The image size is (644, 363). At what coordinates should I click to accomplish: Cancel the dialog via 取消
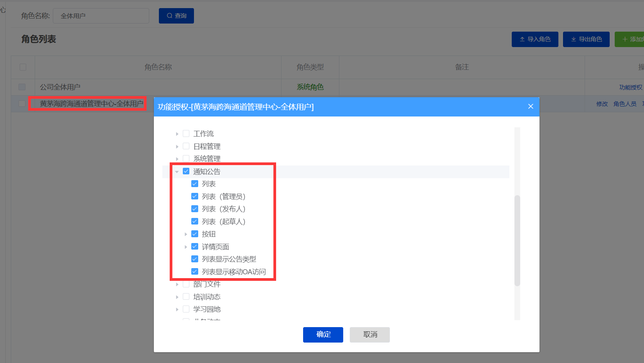coord(370,334)
